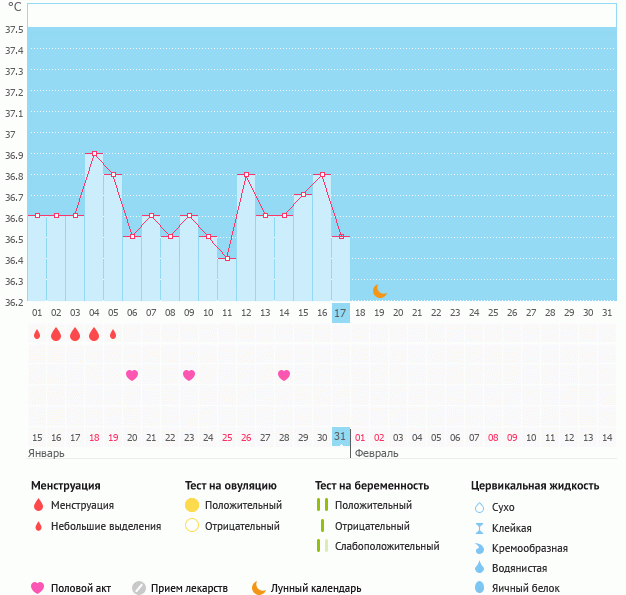The image size is (626, 595).
Task: Click the Лунный календарь moon legend icon
Action: tap(259, 588)
